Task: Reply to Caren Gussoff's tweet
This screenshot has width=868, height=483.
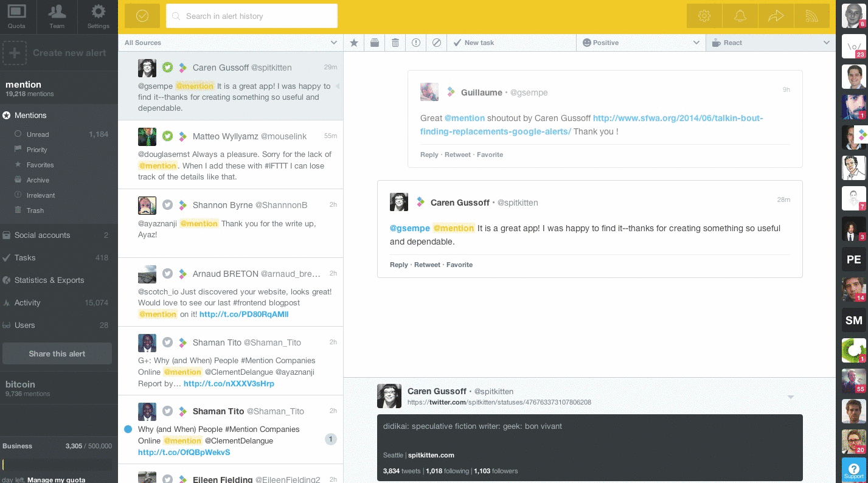Action: [x=399, y=265]
